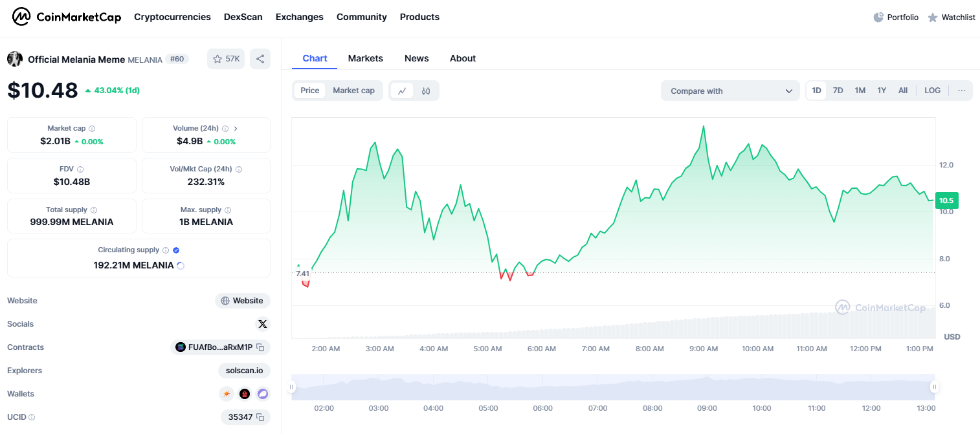Screen dimensions: 980x434
Task: Expand the Compare with dropdown
Action: (x=731, y=91)
